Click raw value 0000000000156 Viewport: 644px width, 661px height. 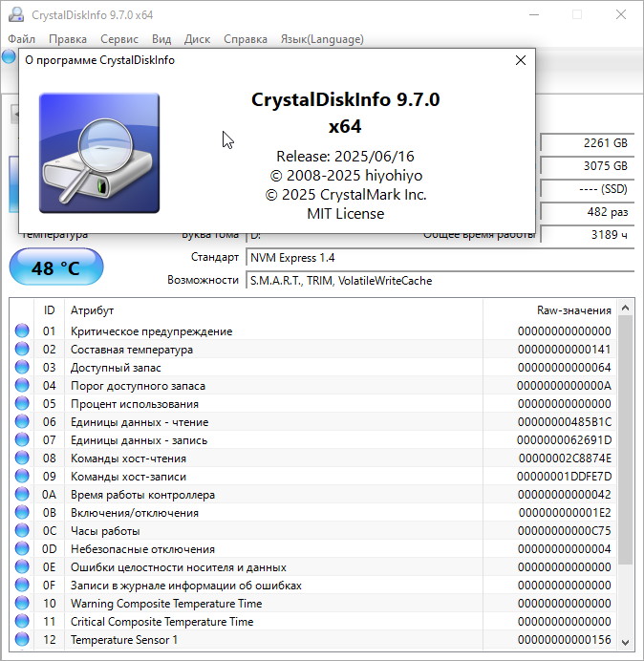[565, 639]
